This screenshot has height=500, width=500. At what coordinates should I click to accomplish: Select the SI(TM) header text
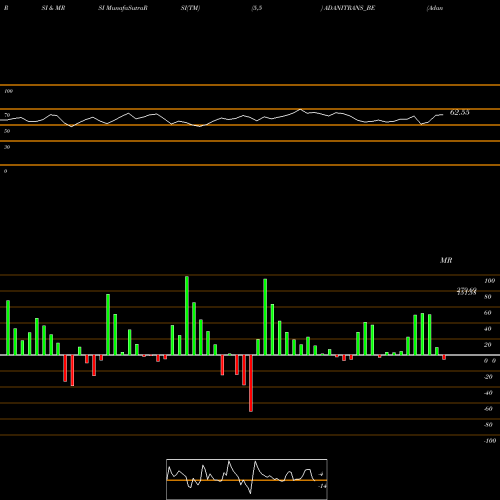coord(190,8)
